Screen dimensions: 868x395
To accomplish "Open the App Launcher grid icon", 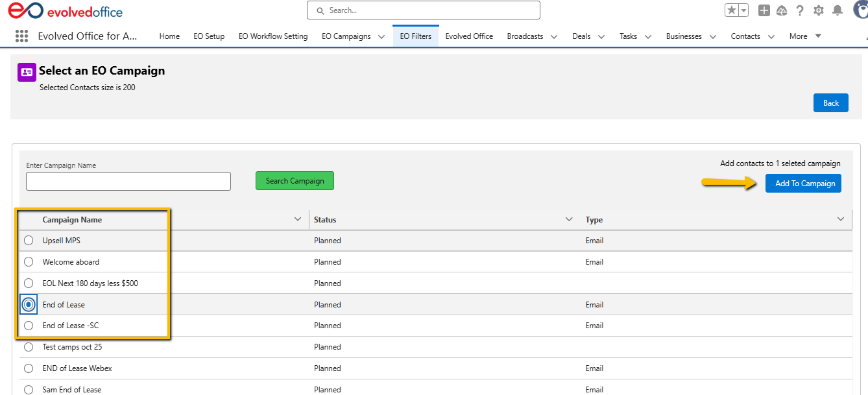I will 21,36.
